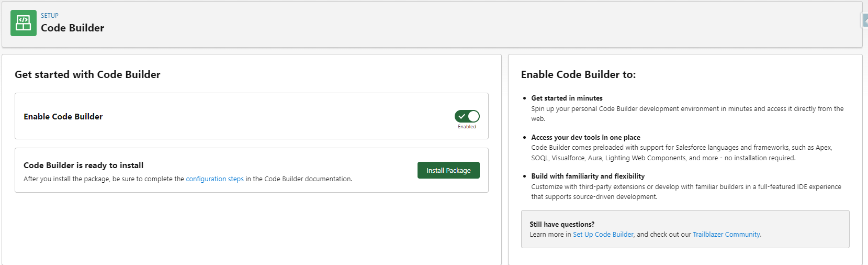868x265 pixels.
Task: Select the Get started in minutes bullet
Action: (567, 98)
